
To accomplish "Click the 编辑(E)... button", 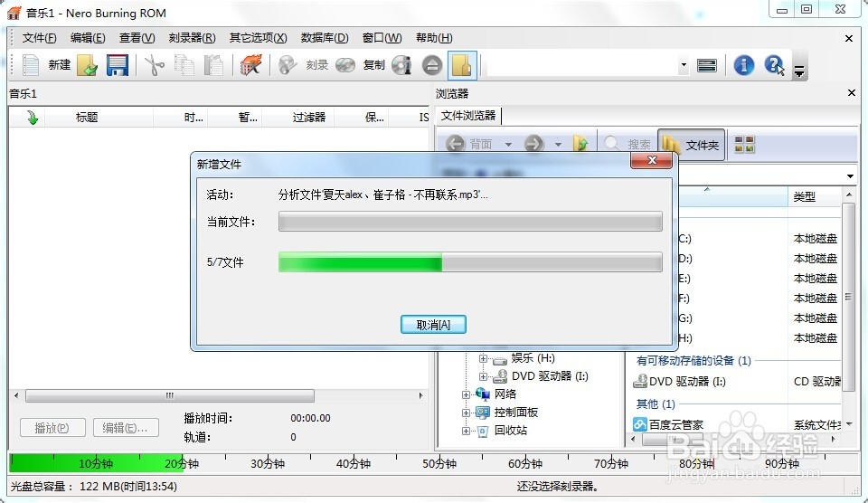I will coord(126,428).
